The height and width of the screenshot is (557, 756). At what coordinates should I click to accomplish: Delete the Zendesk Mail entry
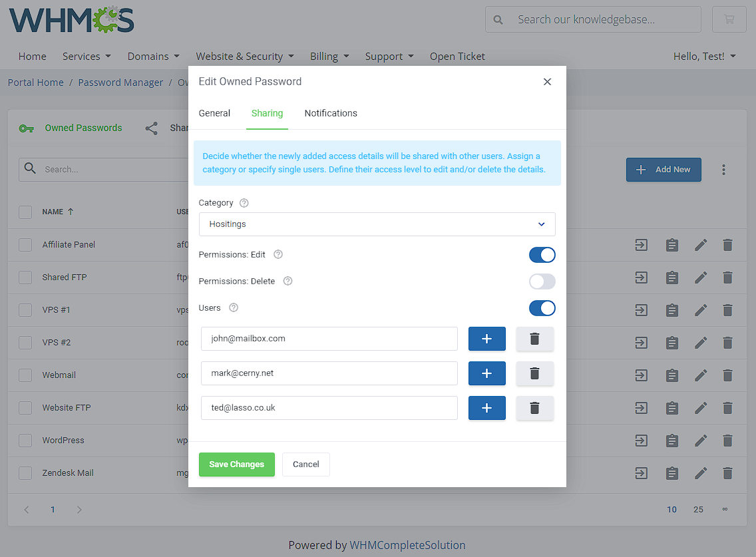[727, 473]
